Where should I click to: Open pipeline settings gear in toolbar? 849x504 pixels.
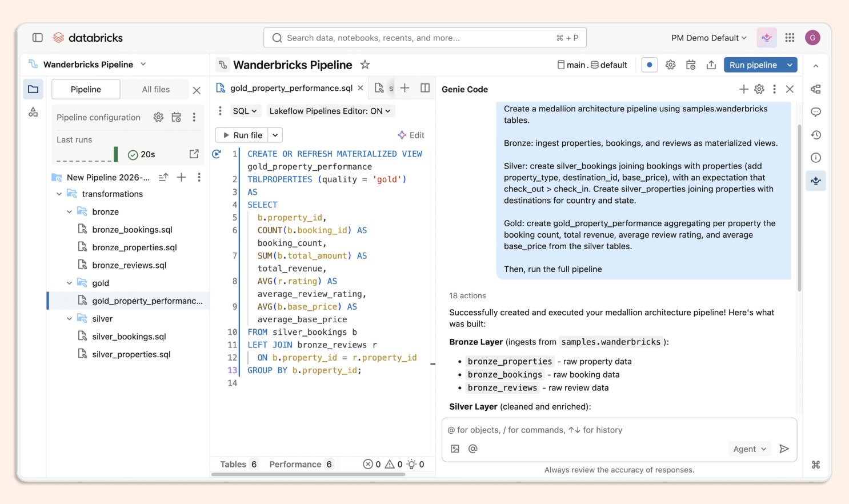coord(671,65)
